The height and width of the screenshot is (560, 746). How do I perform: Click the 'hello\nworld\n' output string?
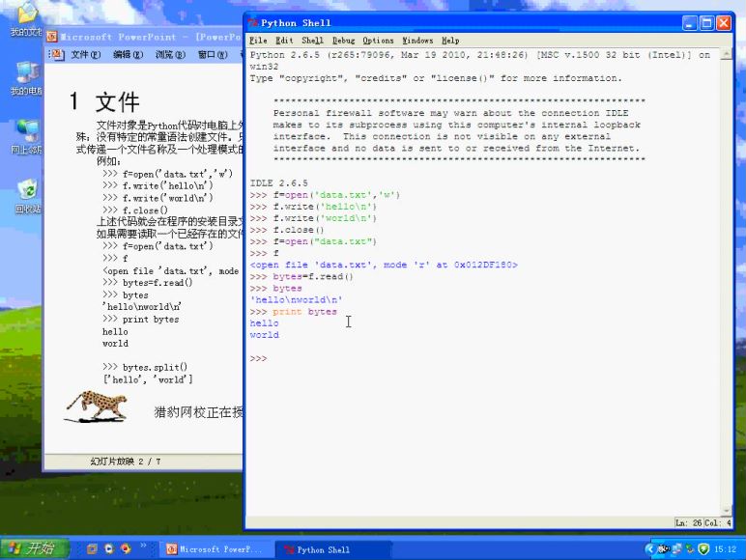click(296, 300)
